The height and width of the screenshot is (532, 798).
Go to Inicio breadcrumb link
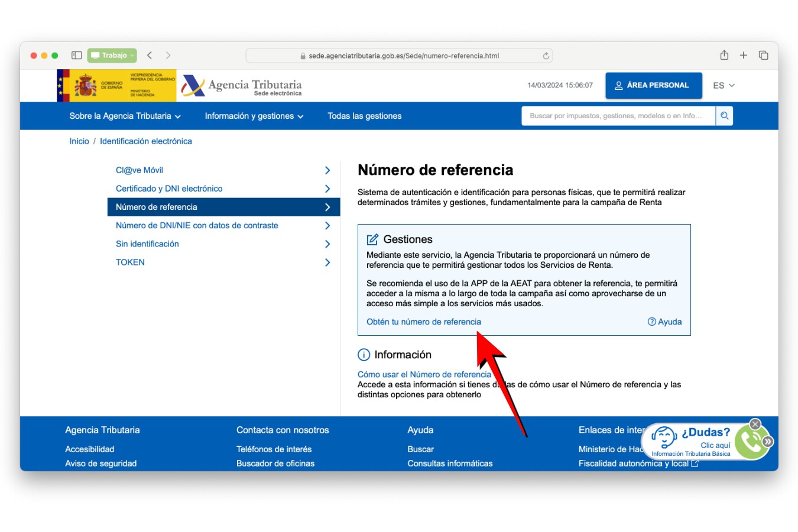pos(79,141)
